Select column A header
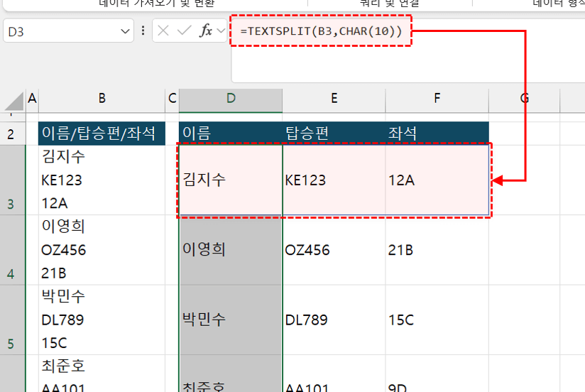Image resolution: width=585 pixels, height=392 pixels. coord(32,100)
